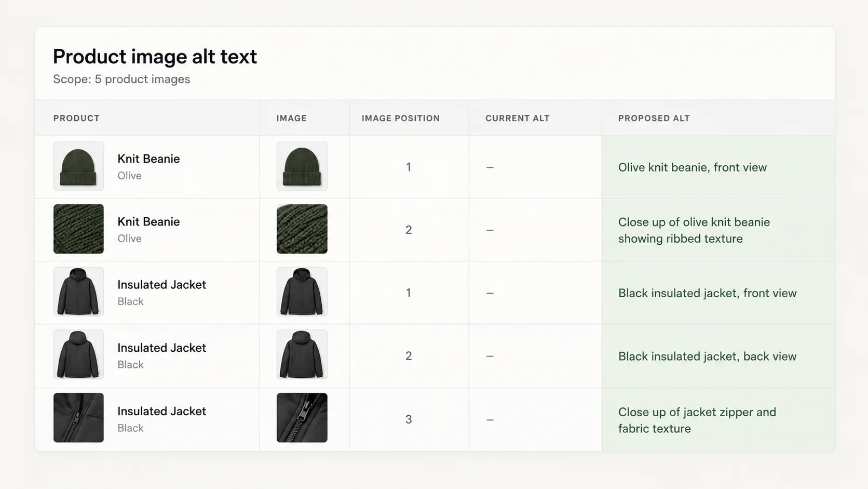Click empty current alt dash in jacket zipper row
The image size is (868, 489).
(490, 419)
